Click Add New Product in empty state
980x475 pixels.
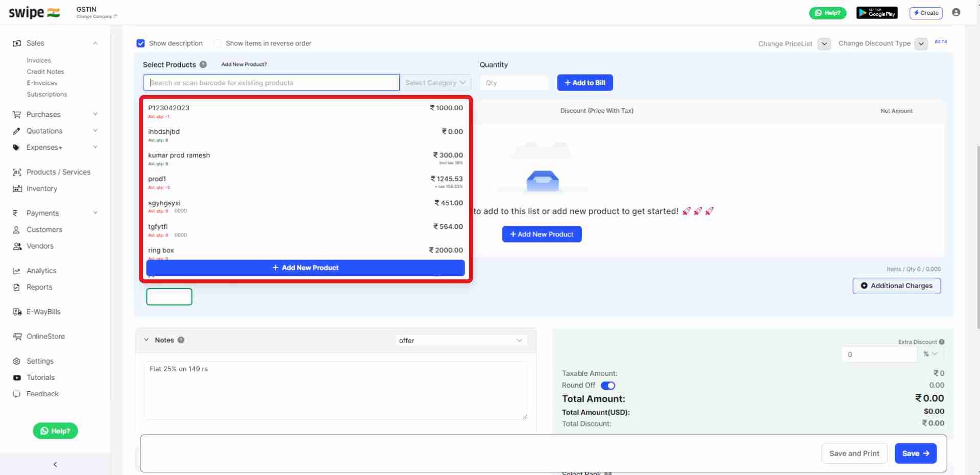[x=542, y=234]
